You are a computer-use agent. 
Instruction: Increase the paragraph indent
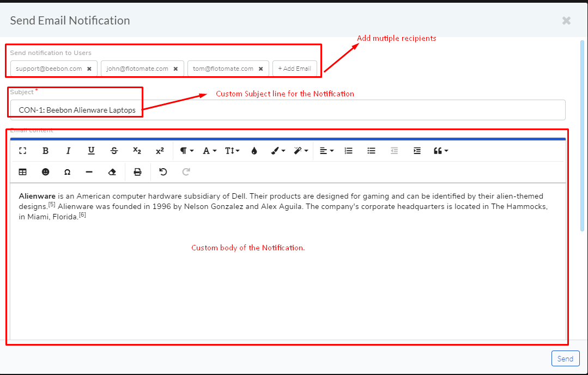[417, 151]
